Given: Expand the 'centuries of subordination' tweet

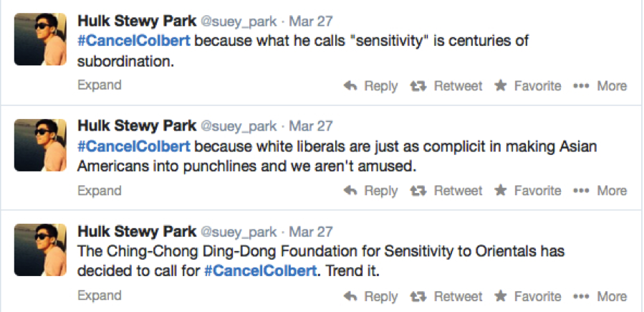Looking at the screenshot, I should click(x=100, y=85).
